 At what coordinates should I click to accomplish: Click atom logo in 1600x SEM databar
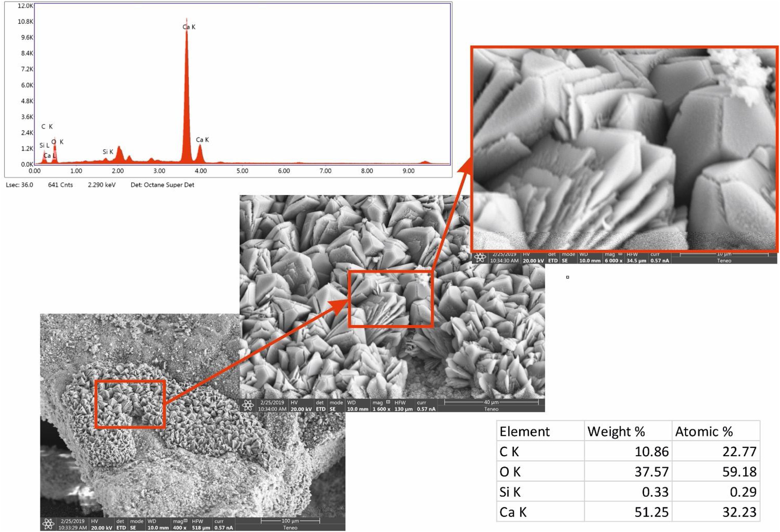248,406
